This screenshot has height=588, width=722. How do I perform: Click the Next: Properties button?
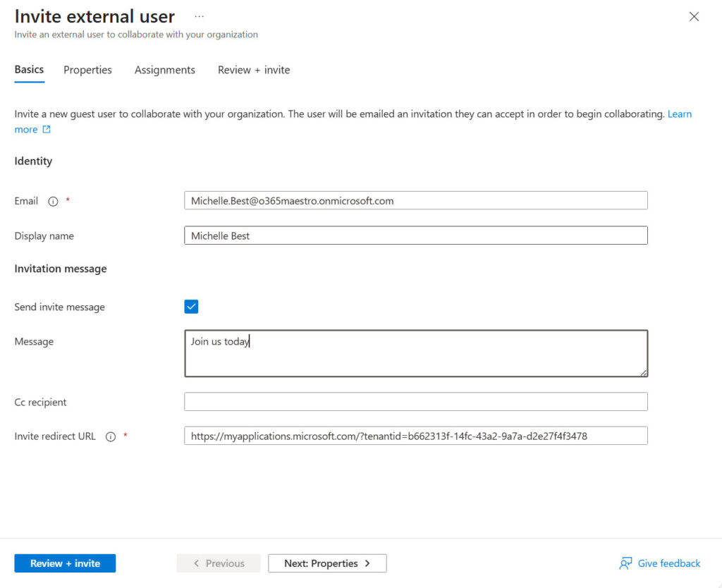point(327,563)
